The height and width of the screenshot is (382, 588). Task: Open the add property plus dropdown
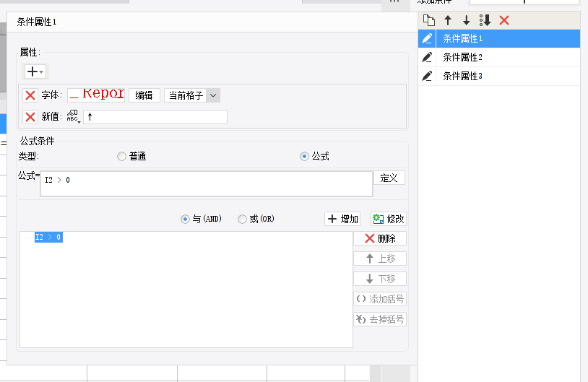click(x=35, y=71)
